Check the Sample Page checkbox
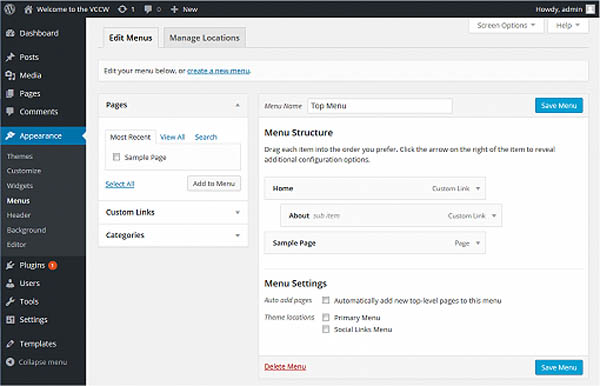The image size is (600, 386). [116, 157]
